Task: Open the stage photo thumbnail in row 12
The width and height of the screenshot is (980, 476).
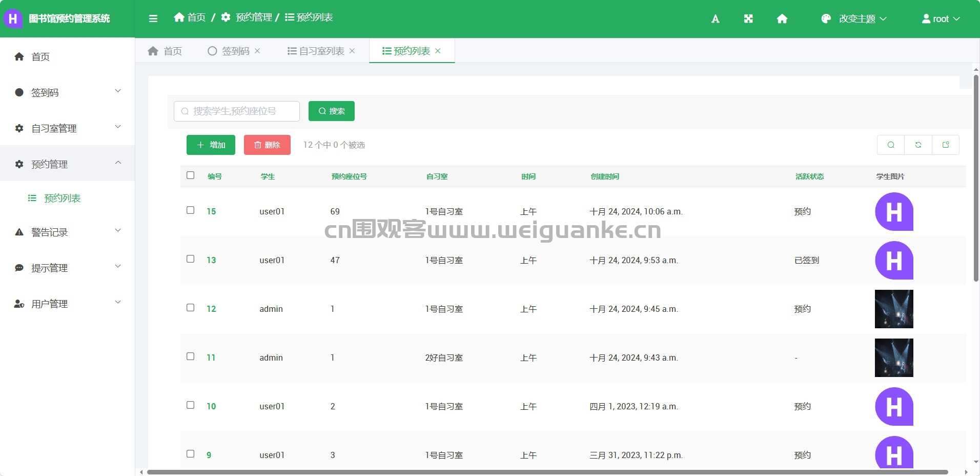Action: (x=894, y=309)
